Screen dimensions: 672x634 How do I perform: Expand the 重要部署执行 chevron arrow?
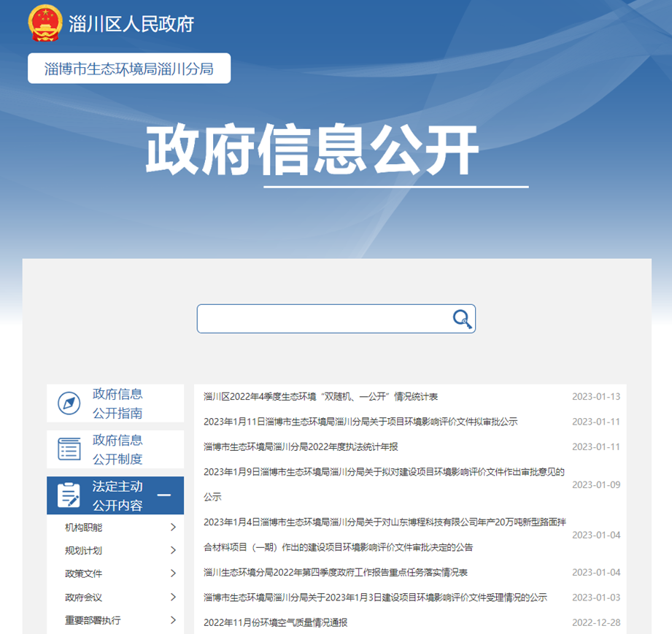(x=173, y=621)
